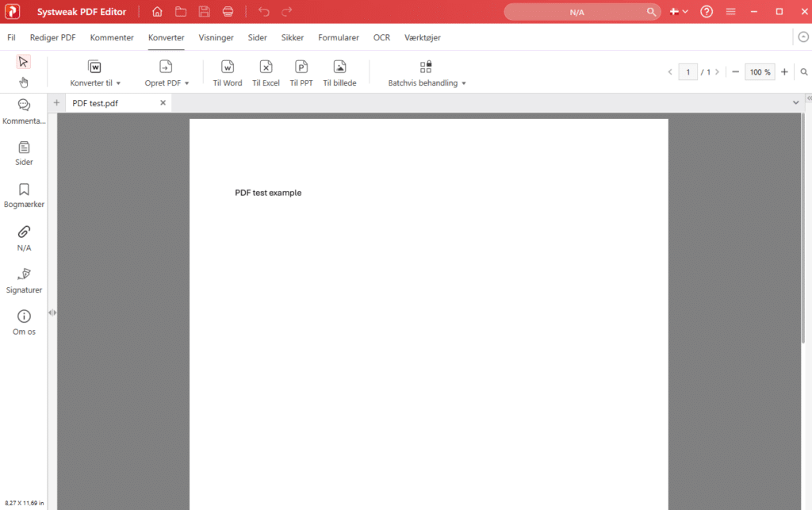Switch to the OCR tab
Viewport: 812px width, 510px height.
point(381,37)
